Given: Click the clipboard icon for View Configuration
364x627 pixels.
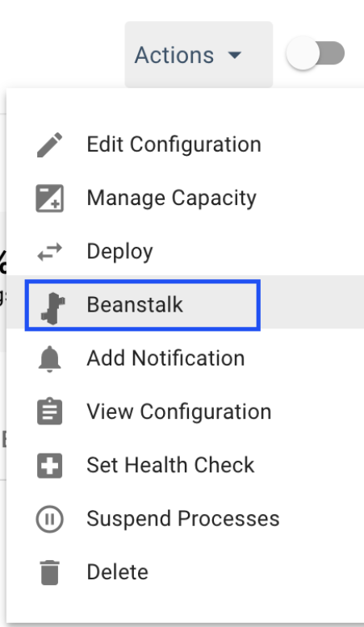Looking at the screenshot, I should pos(49,411).
